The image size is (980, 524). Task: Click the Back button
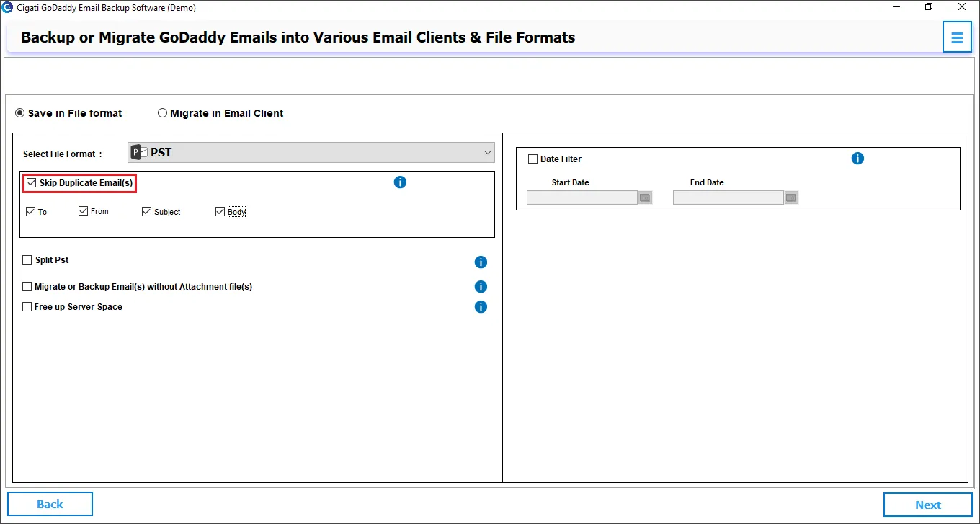50,504
